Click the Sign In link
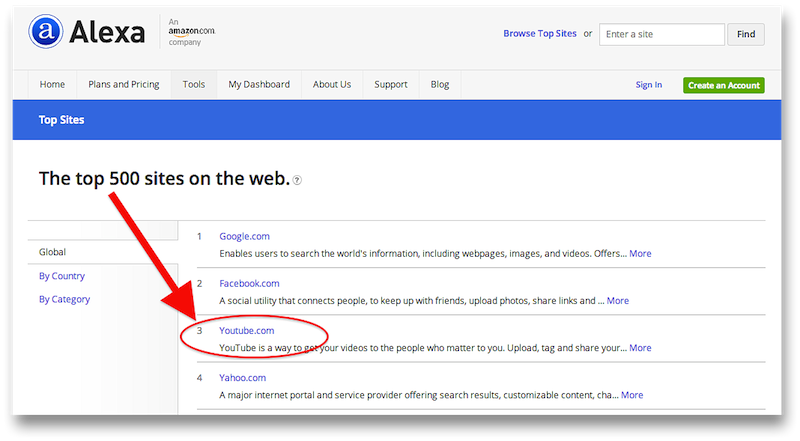Viewport: 800px width, 441px height. [x=648, y=85]
